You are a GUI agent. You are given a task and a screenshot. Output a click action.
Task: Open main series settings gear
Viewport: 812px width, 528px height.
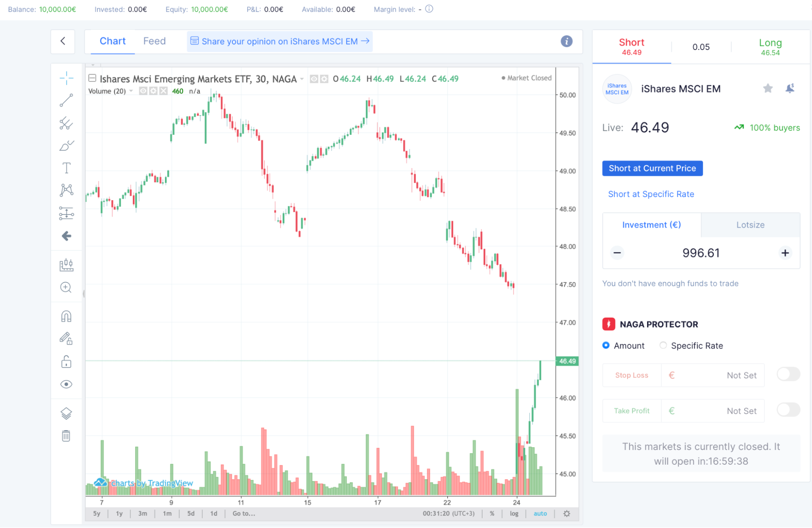(324, 79)
